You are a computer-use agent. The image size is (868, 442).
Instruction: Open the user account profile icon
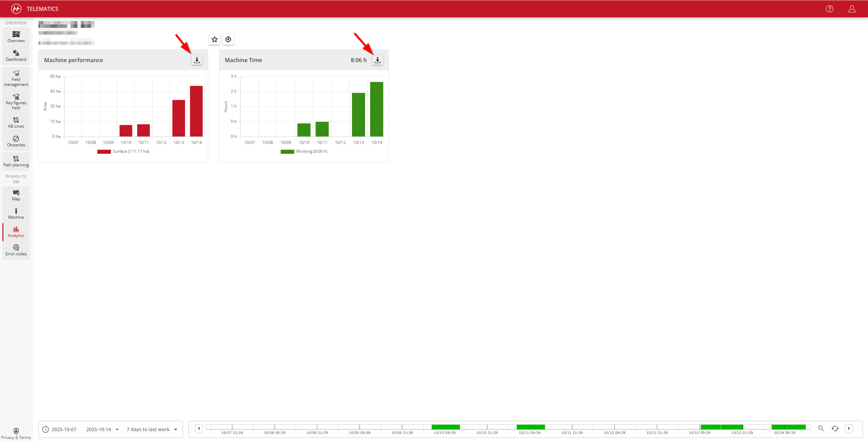[852, 9]
